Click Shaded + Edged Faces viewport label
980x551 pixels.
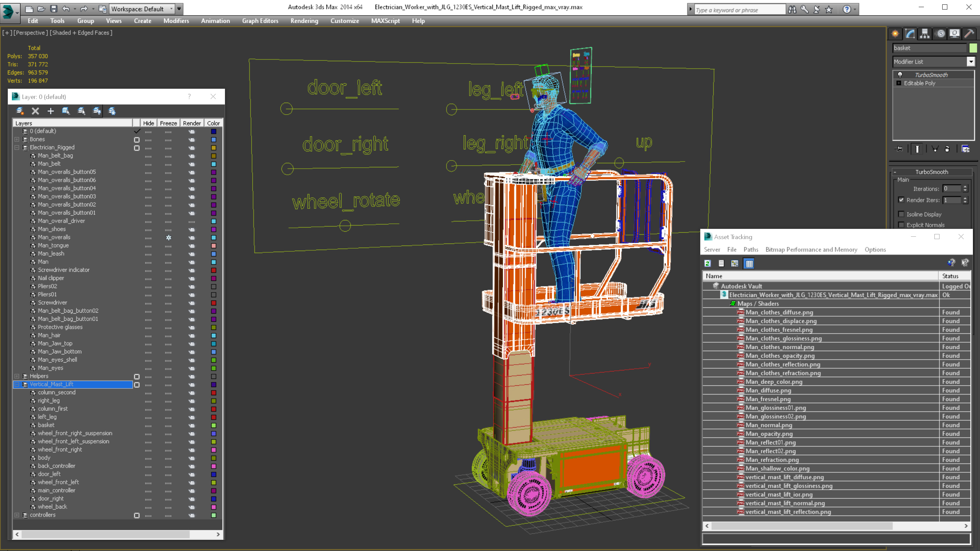click(x=81, y=33)
